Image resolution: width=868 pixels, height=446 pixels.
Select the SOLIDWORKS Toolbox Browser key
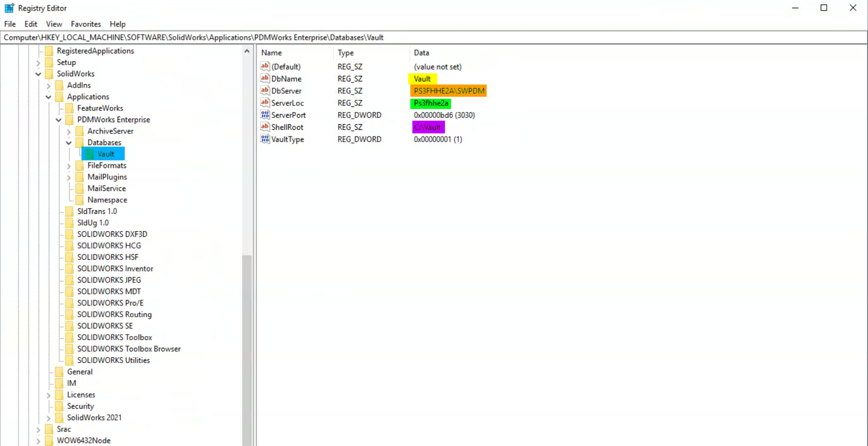click(129, 349)
